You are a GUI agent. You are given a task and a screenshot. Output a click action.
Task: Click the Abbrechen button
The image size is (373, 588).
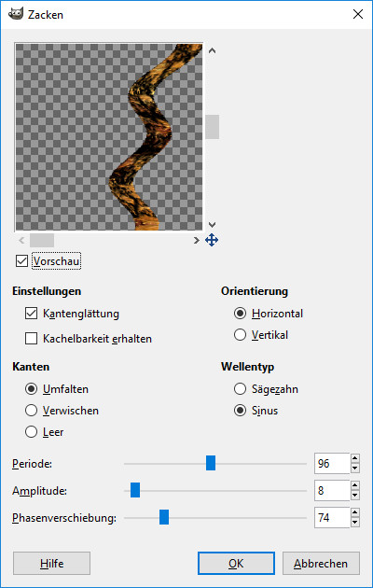[321, 563]
